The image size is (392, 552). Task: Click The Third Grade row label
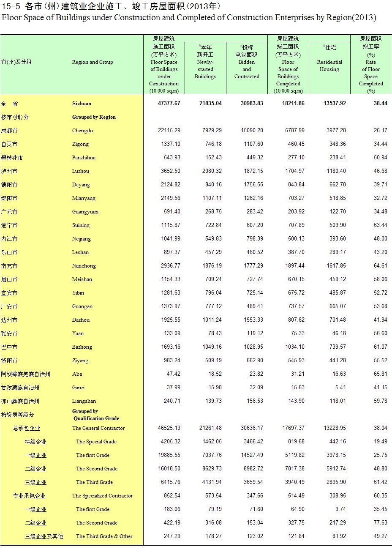(95, 482)
